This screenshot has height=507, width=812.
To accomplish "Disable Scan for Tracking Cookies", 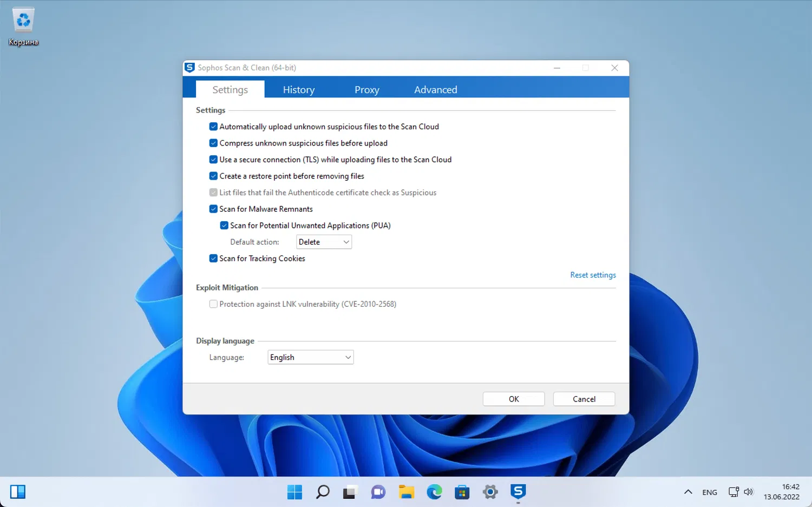I will pyautogui.click(x=213, y=259).
